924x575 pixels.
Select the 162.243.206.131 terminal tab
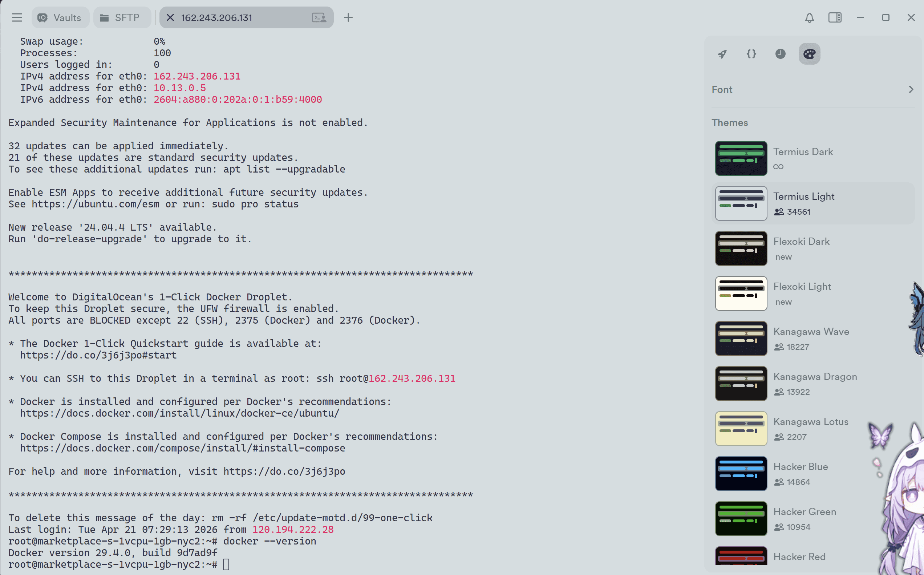(x=246, y=17)
